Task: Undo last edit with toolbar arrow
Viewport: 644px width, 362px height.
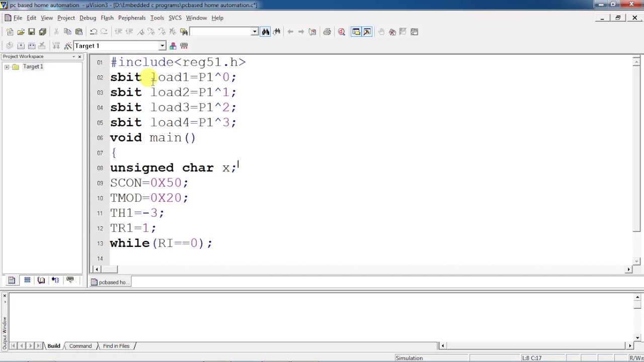Action: click(x=93, y=32)
